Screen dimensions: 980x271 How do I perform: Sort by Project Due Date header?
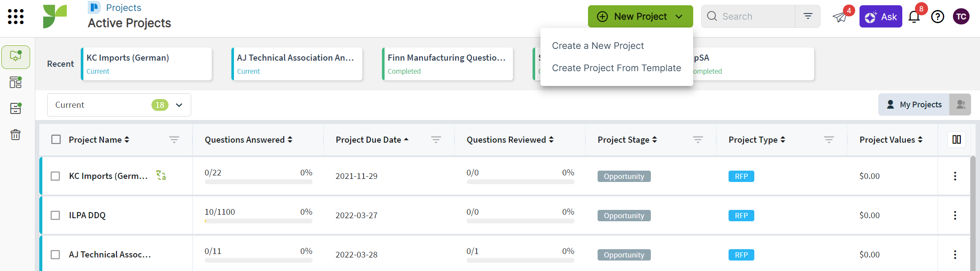click(372, 140)
